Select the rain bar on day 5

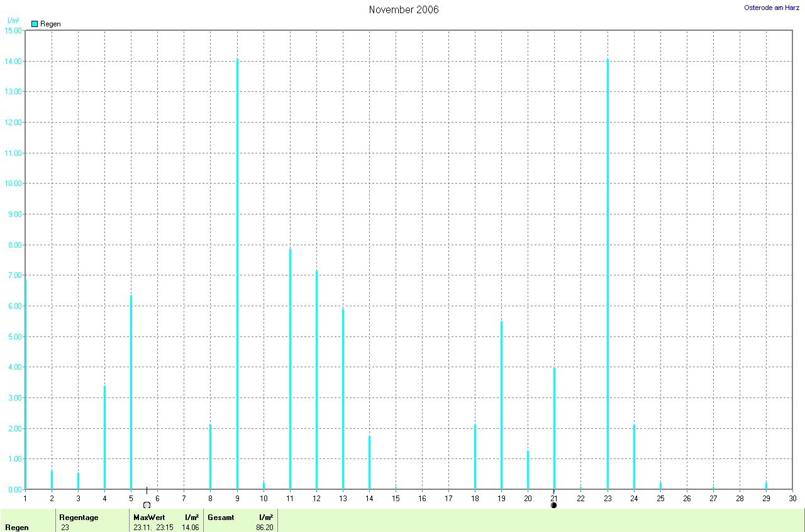131,392
